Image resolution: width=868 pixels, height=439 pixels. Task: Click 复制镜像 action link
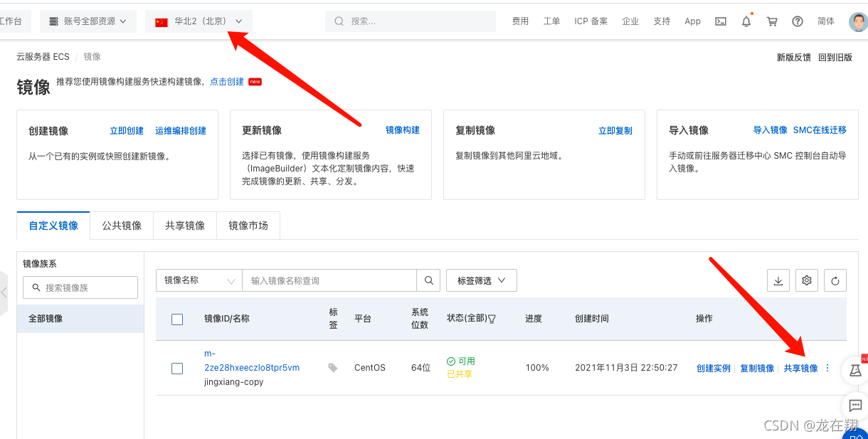[x=757, y=369]
